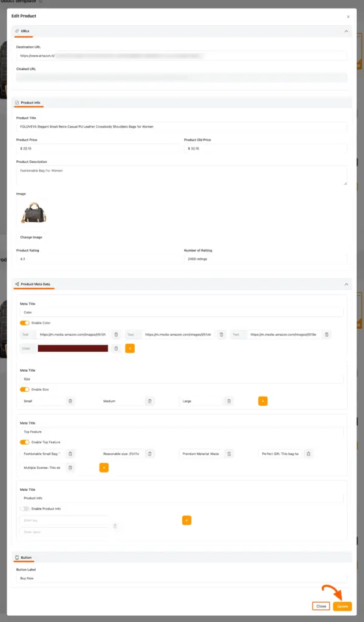Add a new top feature with plus

pos(104,468)
